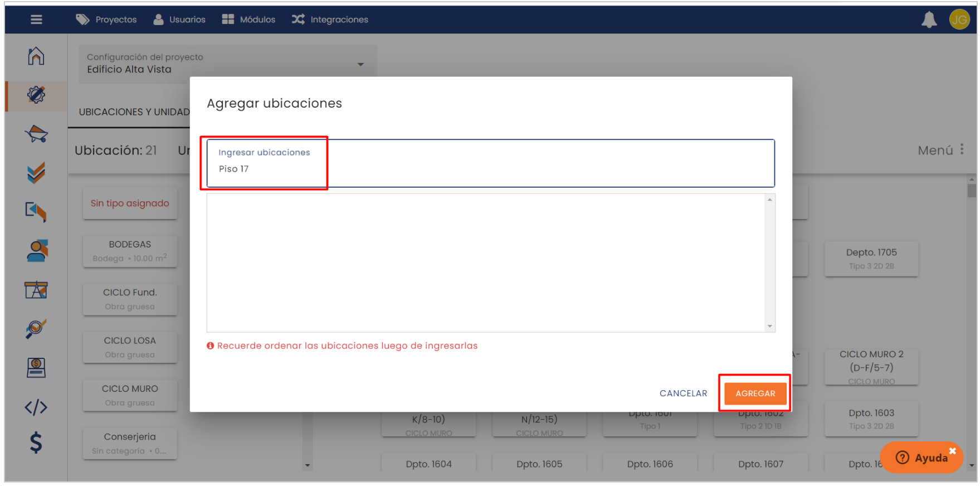Open the Integraciones menu
Viewport: 980px width, 486px height.
click(x=330, y=20)
